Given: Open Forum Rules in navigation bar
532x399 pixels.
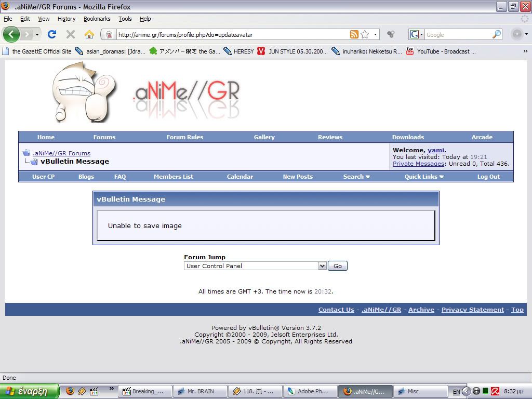Looking at the screenshot, I should (184, 137).
